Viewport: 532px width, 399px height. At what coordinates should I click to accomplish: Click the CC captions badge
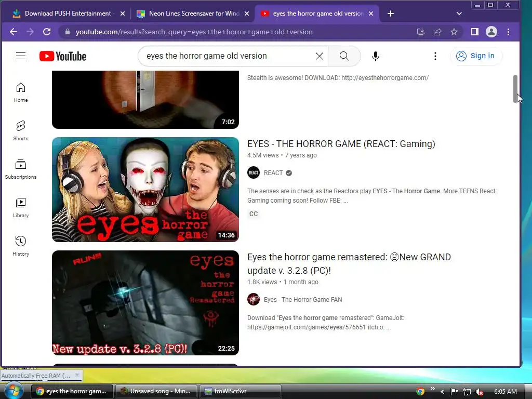coord(254,214)
